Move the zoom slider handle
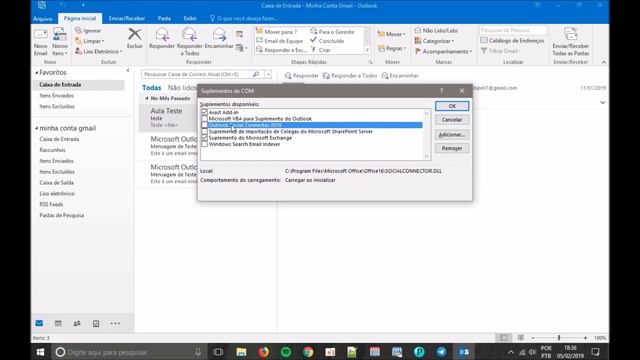Screen dimensions: 640x360 559,338
